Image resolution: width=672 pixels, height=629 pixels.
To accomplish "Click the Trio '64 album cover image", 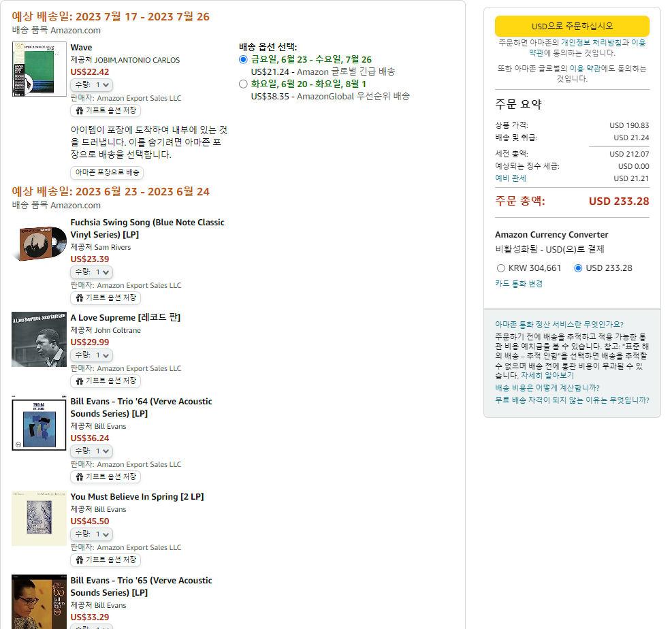I will pos(39,425).
